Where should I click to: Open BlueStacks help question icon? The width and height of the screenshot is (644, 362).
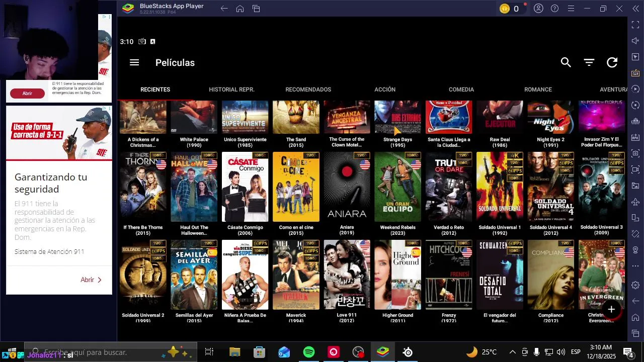click(x=554, y=9)
